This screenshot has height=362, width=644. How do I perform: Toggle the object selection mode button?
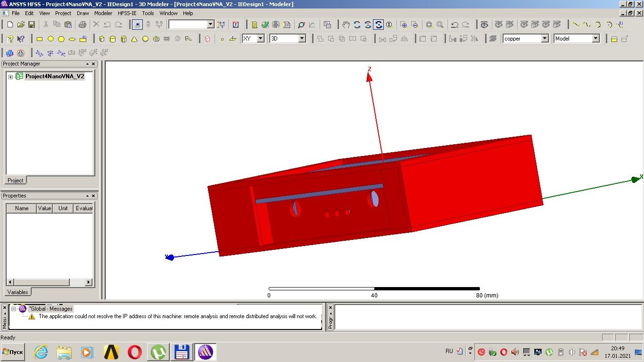[x=137, y=25]
